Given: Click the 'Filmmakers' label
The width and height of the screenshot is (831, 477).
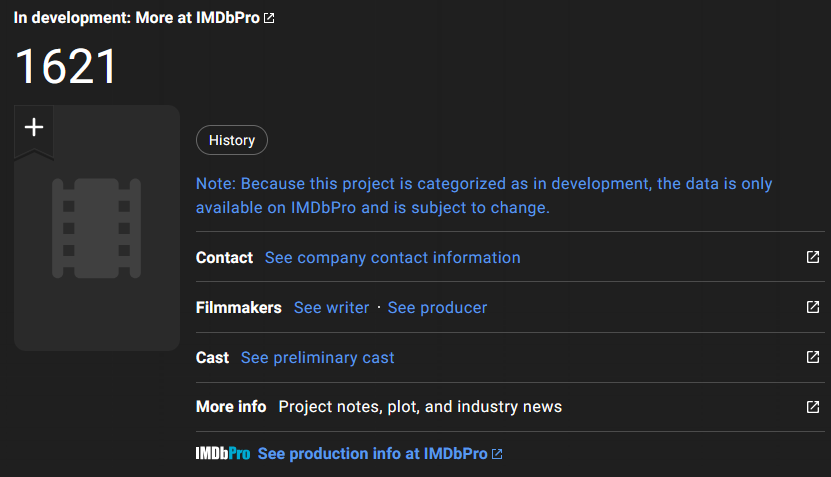Looking at the screenshot, I should [x=238, y=307].
